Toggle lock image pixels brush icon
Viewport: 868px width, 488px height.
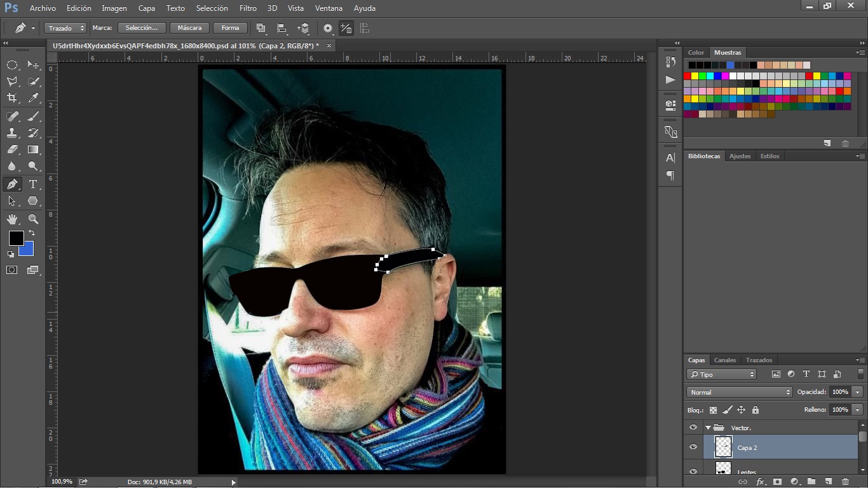728,410
